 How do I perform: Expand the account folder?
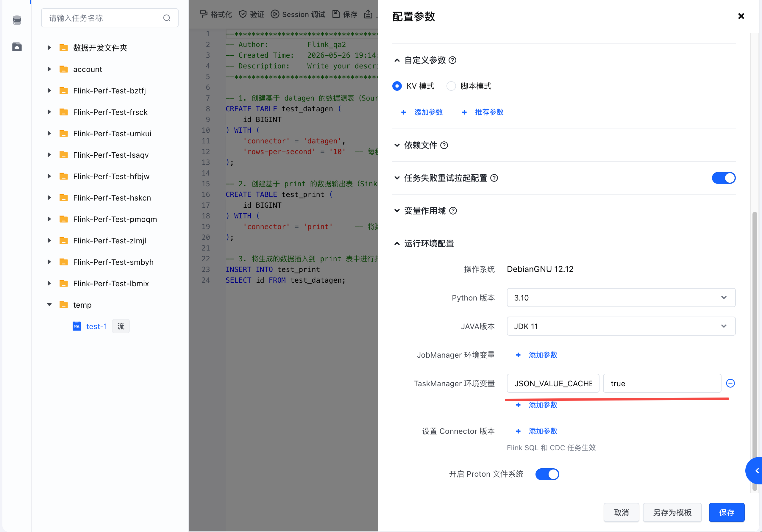click(x=49, y=69)
